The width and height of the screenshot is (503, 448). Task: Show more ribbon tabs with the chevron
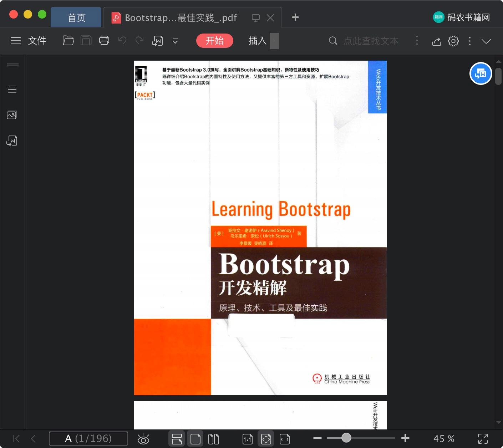tap(274, 41)
